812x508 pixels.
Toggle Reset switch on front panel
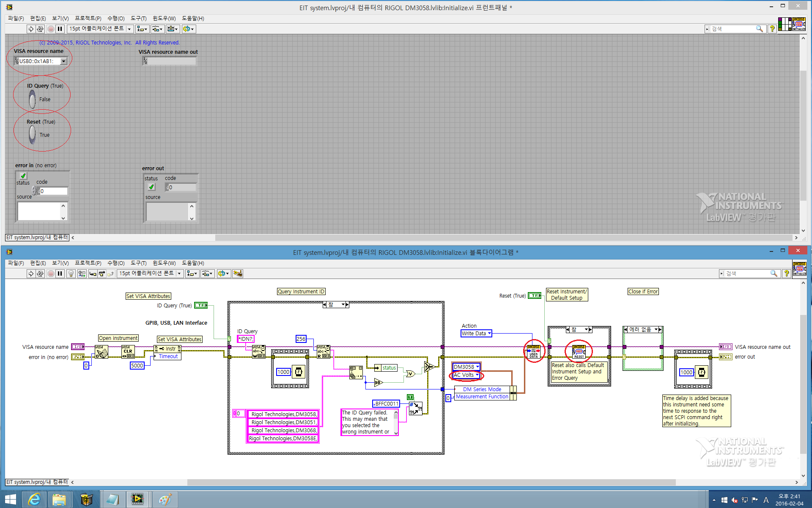pyautogui.click(x=32, y=135)
